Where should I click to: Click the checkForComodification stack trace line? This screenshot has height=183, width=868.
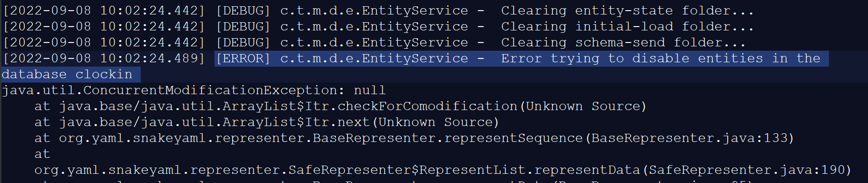coord(340,106)
